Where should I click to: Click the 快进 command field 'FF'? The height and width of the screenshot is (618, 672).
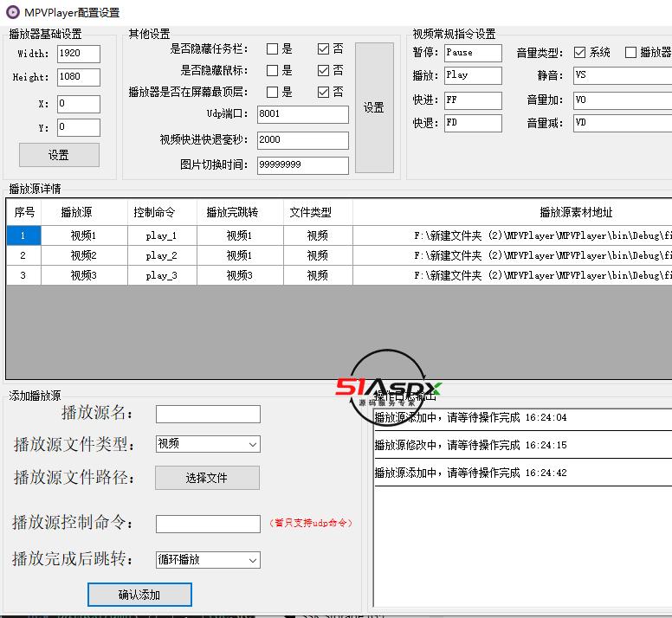[473, 100]
